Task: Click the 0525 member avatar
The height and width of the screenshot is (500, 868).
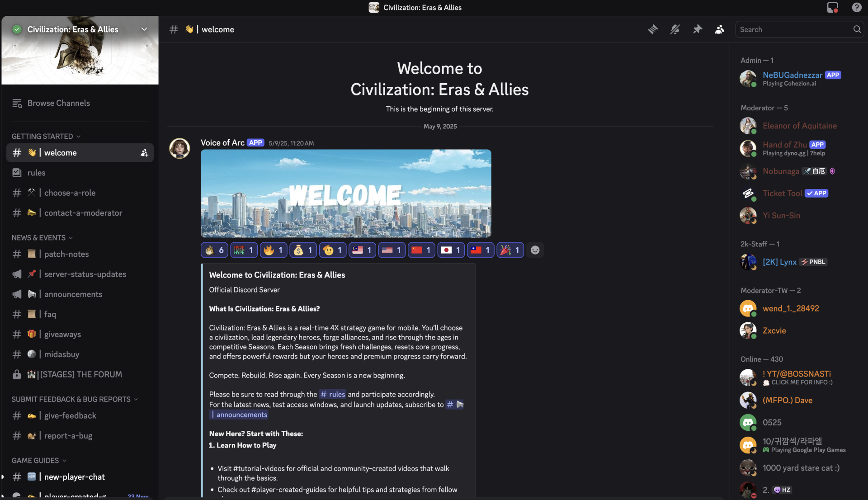Action: point(748,422)
